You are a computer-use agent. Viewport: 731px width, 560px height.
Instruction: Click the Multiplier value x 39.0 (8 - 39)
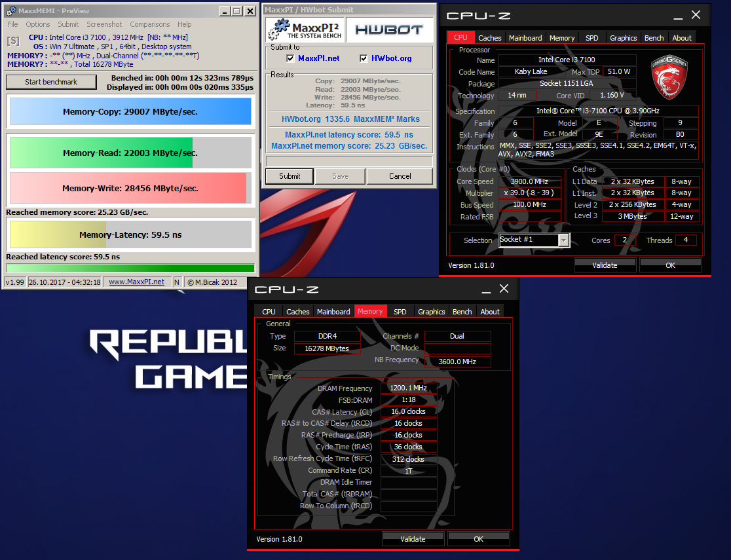(x=530, y=193)
